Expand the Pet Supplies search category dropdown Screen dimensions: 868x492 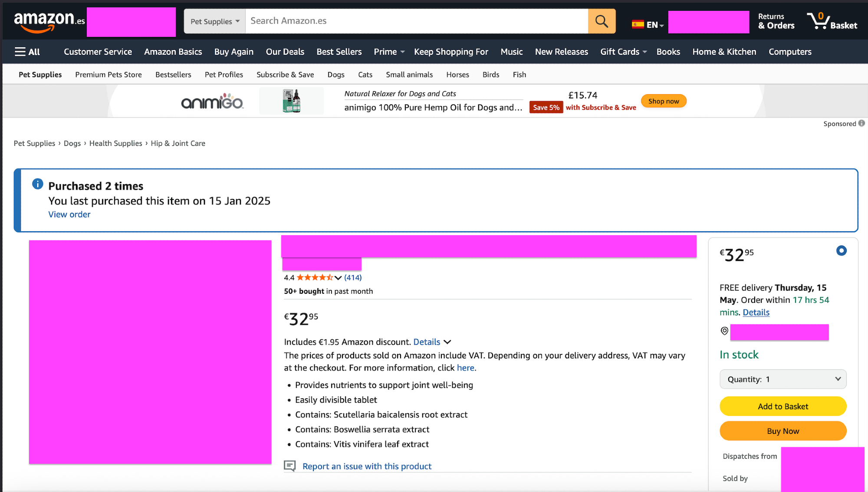215,21
